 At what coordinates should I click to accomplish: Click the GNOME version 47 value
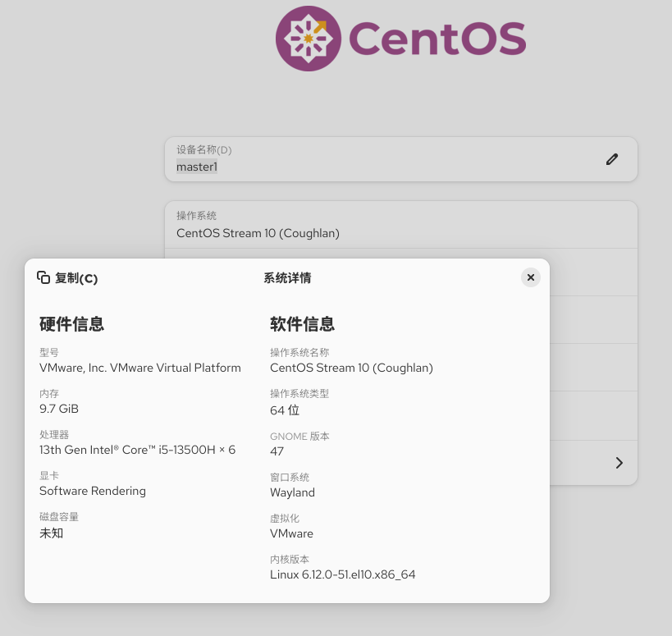pos(277,451)
